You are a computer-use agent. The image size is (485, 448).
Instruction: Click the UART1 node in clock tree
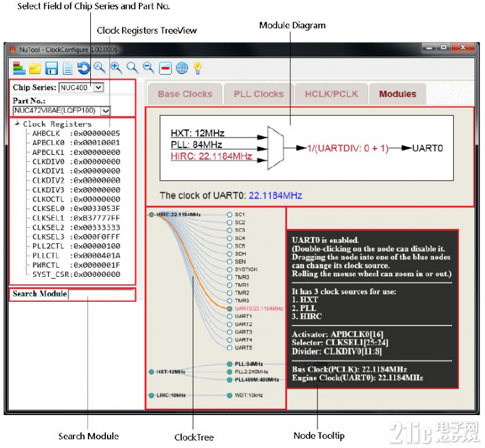coord(230,316)
